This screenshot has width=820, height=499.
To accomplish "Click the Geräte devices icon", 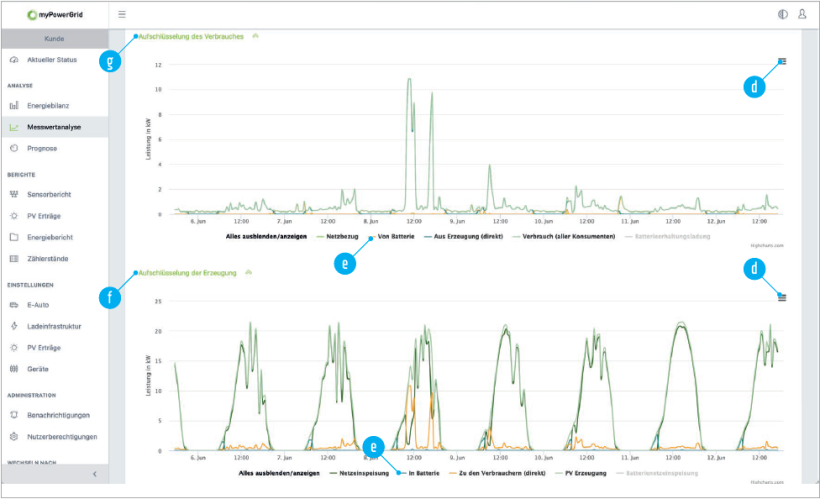I will point(14,369).
